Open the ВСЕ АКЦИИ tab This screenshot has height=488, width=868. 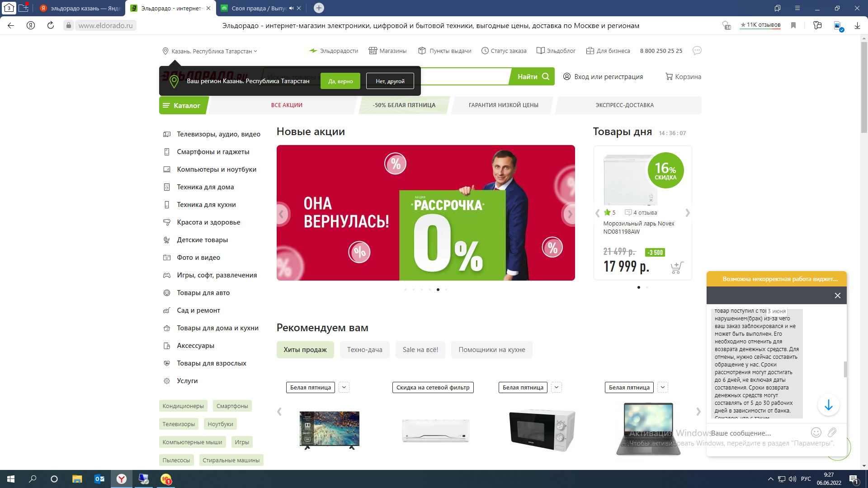[x=287, y=105]
